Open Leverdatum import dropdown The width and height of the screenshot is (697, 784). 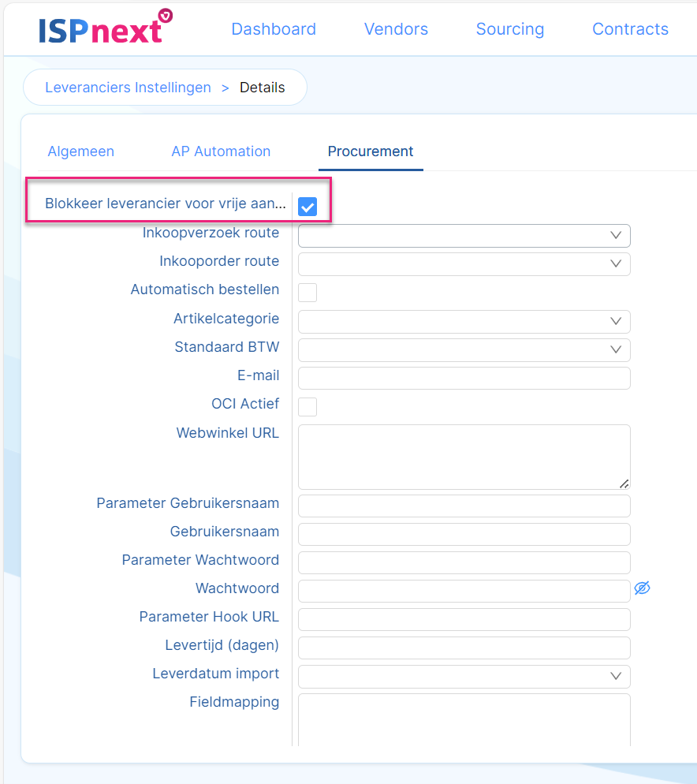pyautogui.click(x=464, y=677)
